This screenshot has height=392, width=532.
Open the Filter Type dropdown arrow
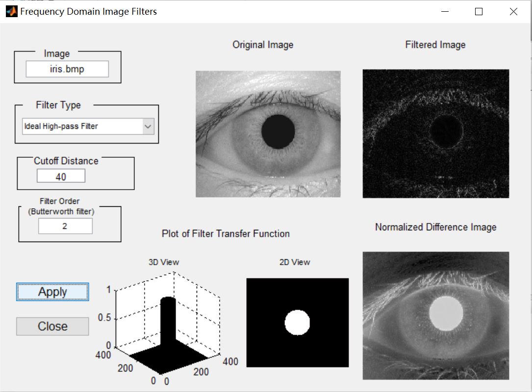point(148,126)
